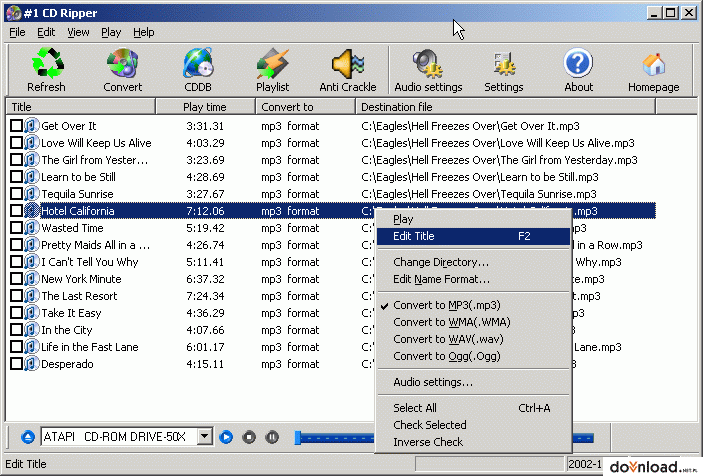
Task: Choose Edit Title in context menu
Action: click(x=473, y=236)
